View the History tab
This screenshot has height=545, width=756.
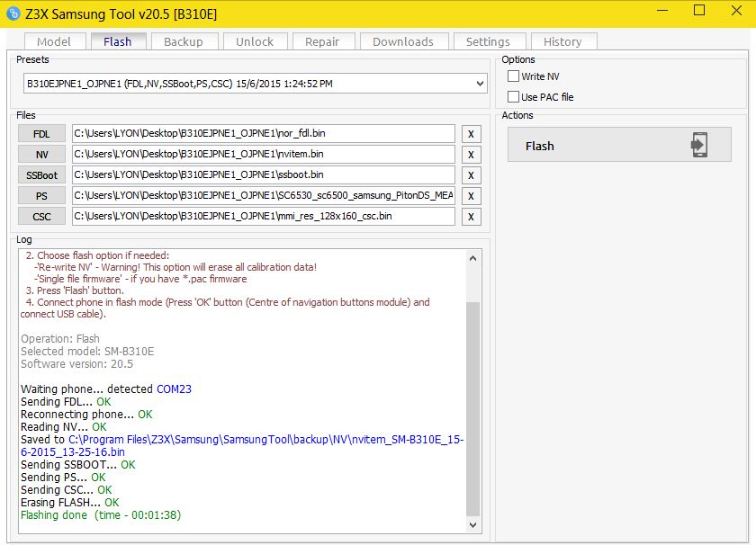point(562,41)
